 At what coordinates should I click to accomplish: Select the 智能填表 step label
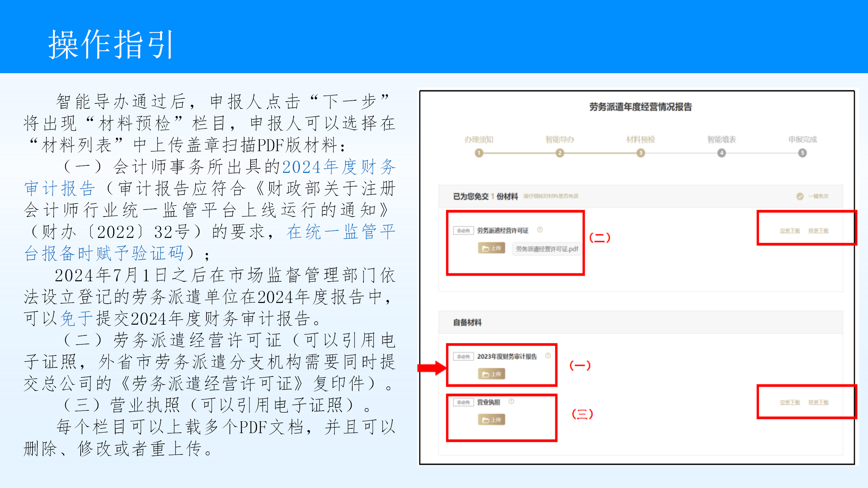(722, 139)
